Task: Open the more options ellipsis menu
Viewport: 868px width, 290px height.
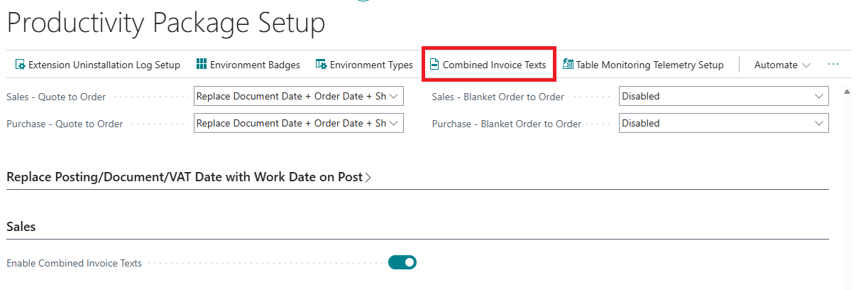Action: [833, 65]
